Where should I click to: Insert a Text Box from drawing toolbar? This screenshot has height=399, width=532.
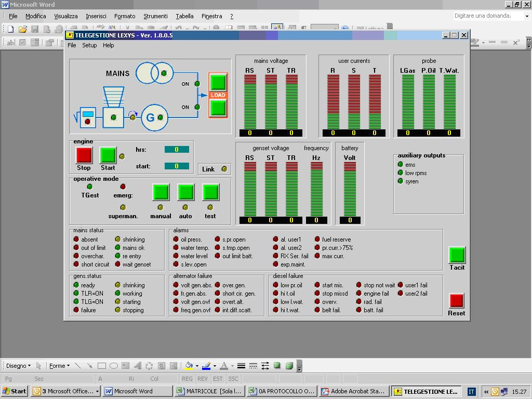[x=126, y=366]
